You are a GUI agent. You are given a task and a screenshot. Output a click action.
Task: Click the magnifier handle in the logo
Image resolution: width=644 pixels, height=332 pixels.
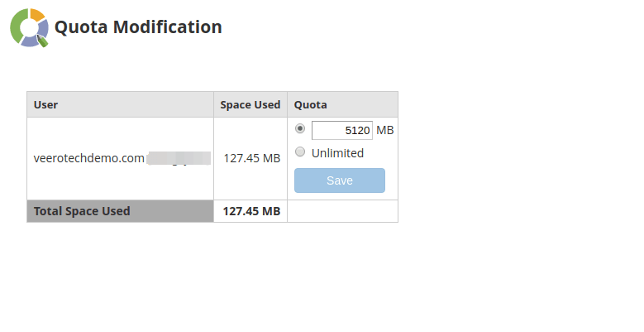tap(44, 41)
